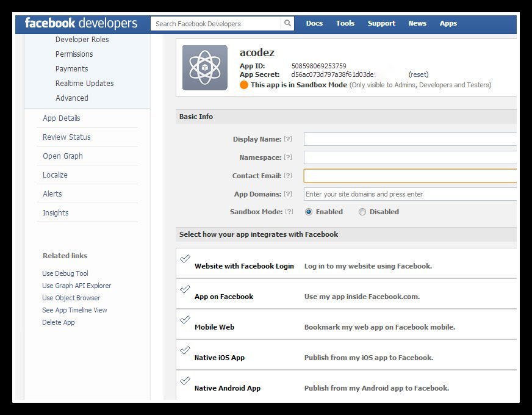Open help tooltip next to Contact Email
The width and height of the screenshot is (532, 415).
(288, 175)
